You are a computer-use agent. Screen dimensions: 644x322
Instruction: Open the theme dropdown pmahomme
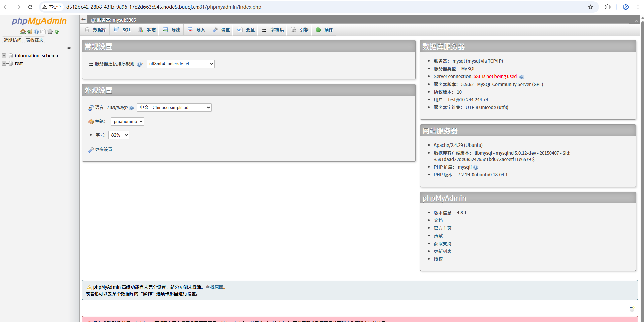pos(128,121)
